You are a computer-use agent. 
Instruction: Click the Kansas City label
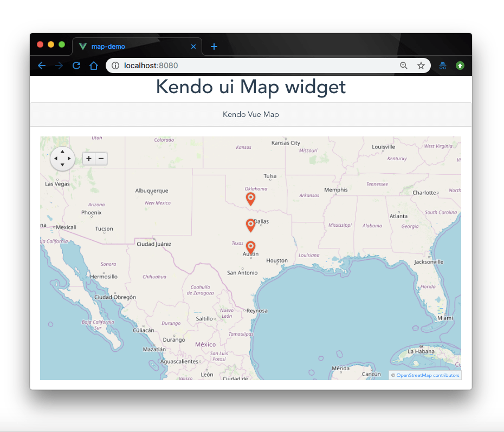286,143
